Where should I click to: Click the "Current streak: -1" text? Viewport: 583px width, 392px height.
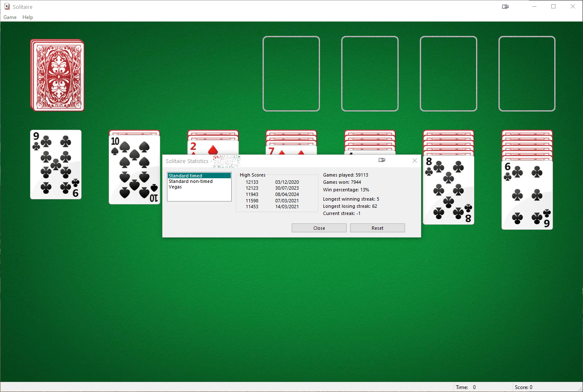(342, 213)
